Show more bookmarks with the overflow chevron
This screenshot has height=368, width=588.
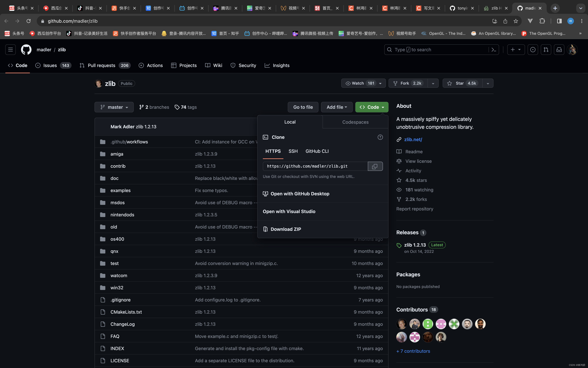click(x=580, y=34)
